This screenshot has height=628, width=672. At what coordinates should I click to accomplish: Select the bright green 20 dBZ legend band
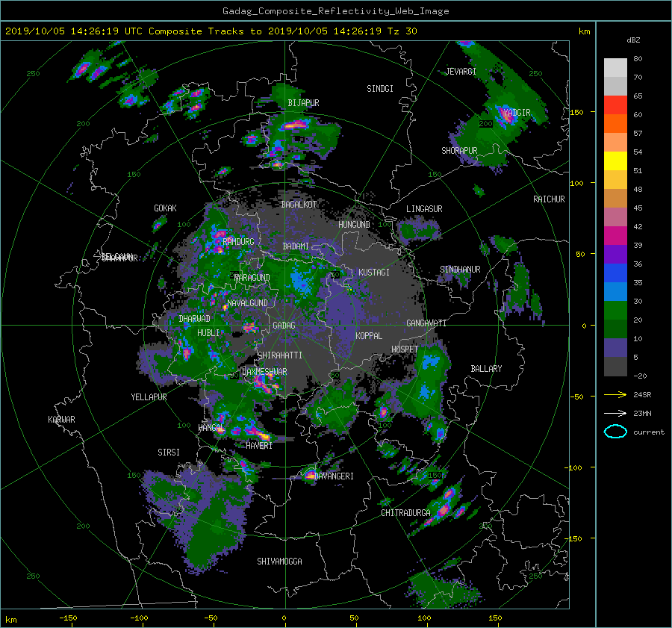pos(615,311)
